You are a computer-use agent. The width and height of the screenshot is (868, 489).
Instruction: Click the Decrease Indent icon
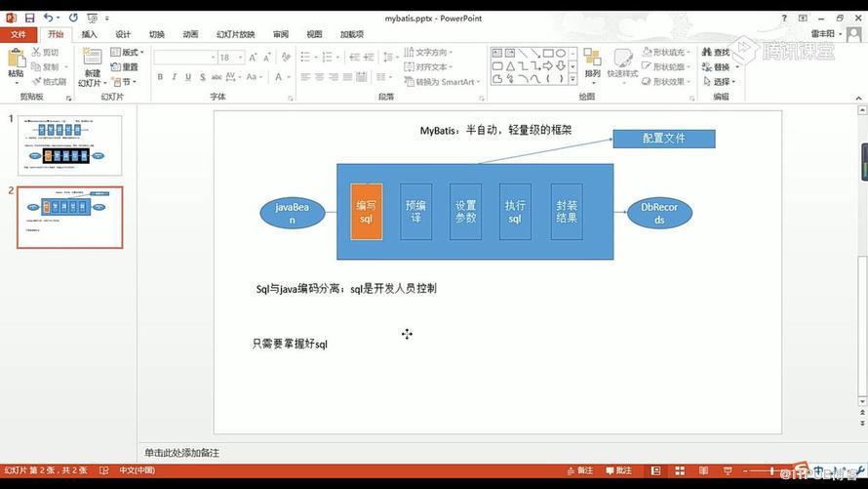tap(355, 57)
